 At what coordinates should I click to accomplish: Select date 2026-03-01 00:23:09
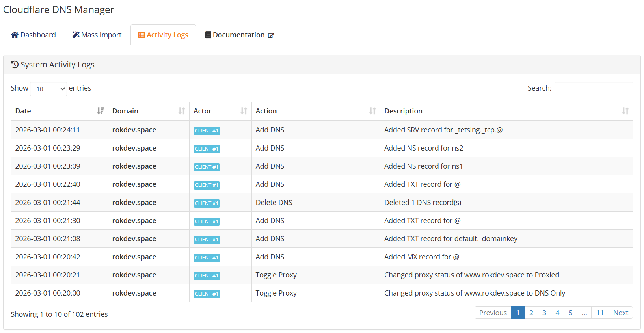pyautogui.click(x=48, y=166)
